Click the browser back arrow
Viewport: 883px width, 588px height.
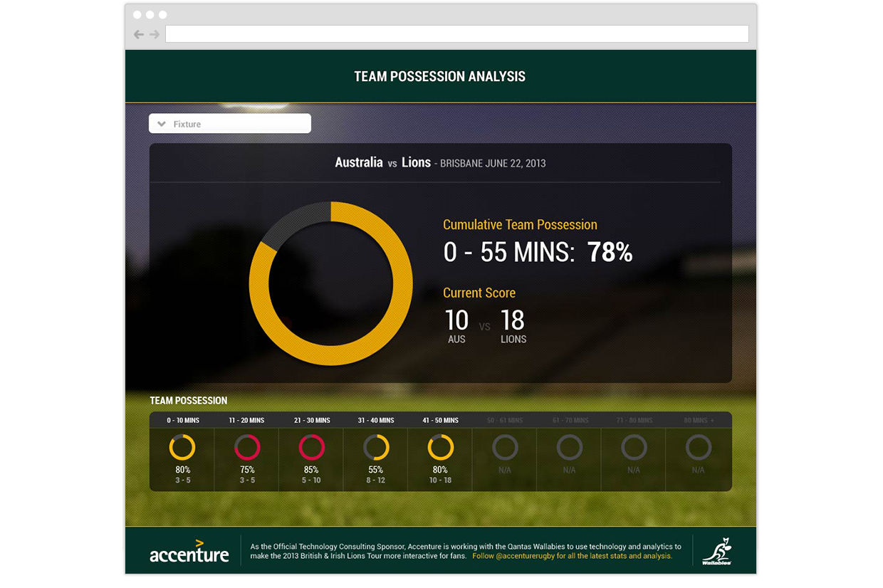(x=139, y=34)
